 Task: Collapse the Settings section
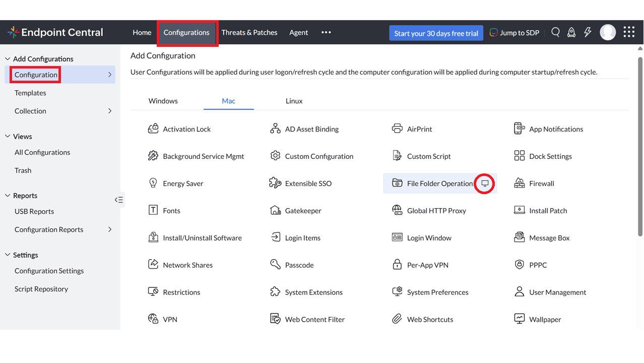(8, 255)
